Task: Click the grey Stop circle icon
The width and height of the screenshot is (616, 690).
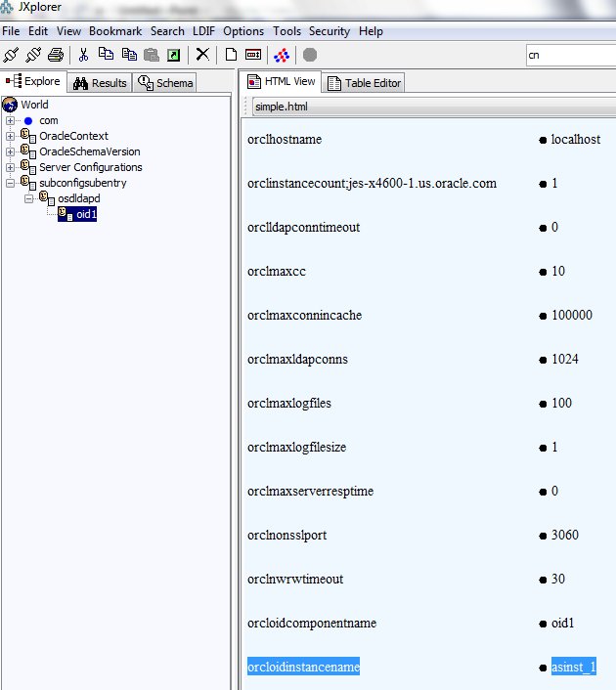Action: (310, 55)
